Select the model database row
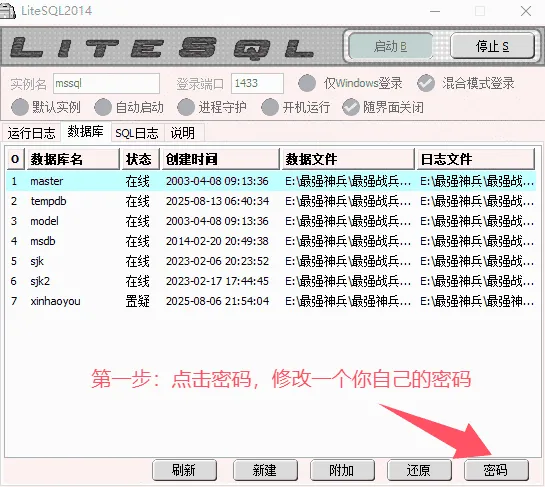This screenshot has height=487, width=545. 271,221
